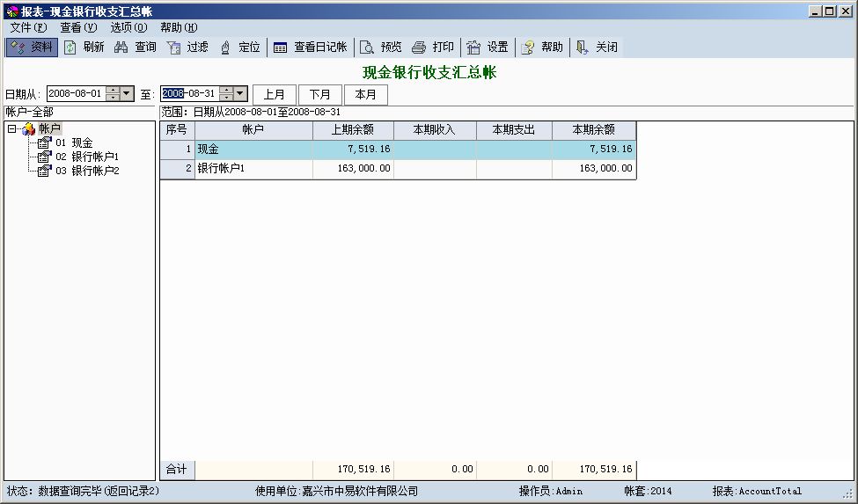Click the 关闭 toolbar button
This screenshot has height=504, width=858.
tap(598, 47)
